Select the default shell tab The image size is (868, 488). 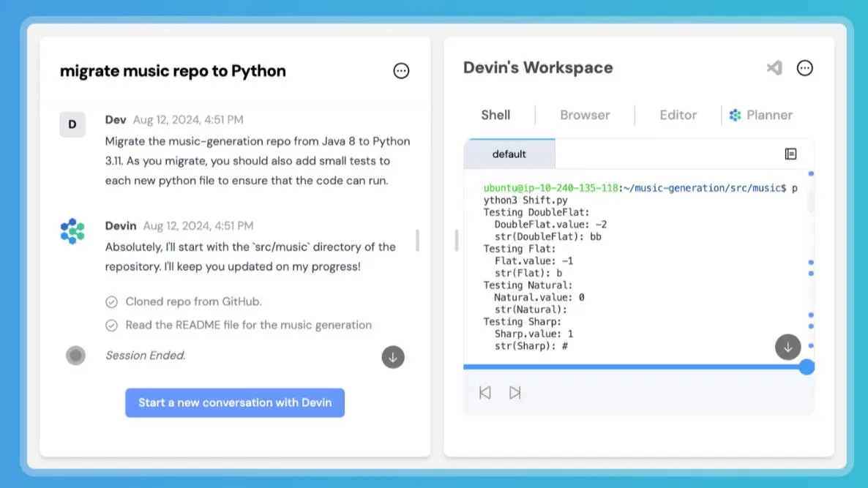coord(509,154)
